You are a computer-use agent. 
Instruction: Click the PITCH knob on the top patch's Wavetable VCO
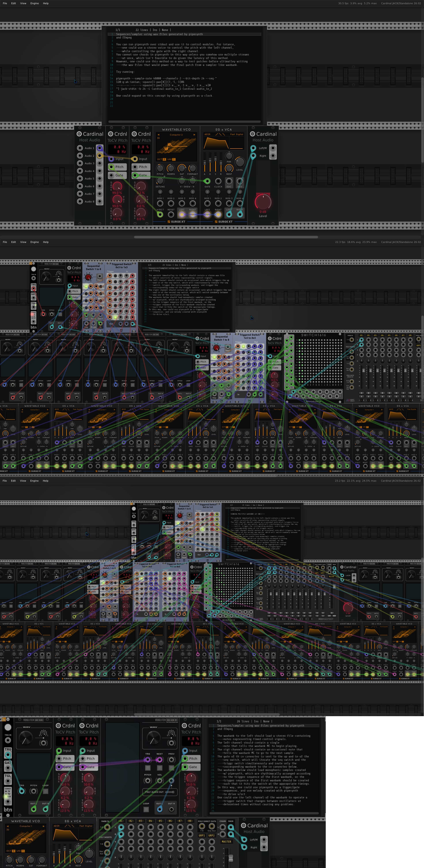[160, 168]
